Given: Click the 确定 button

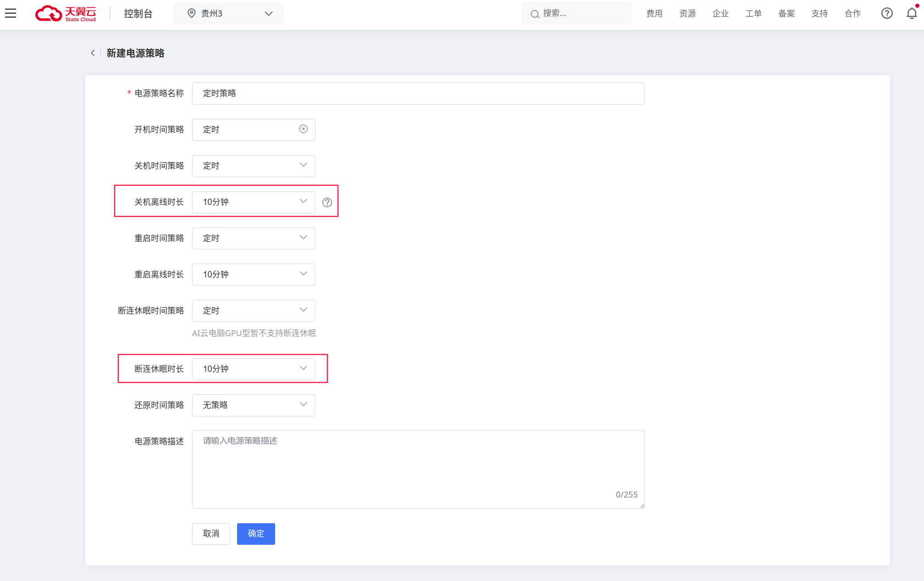Looking at the screenshot, I should pyautogui.click(x=256, y=534).
